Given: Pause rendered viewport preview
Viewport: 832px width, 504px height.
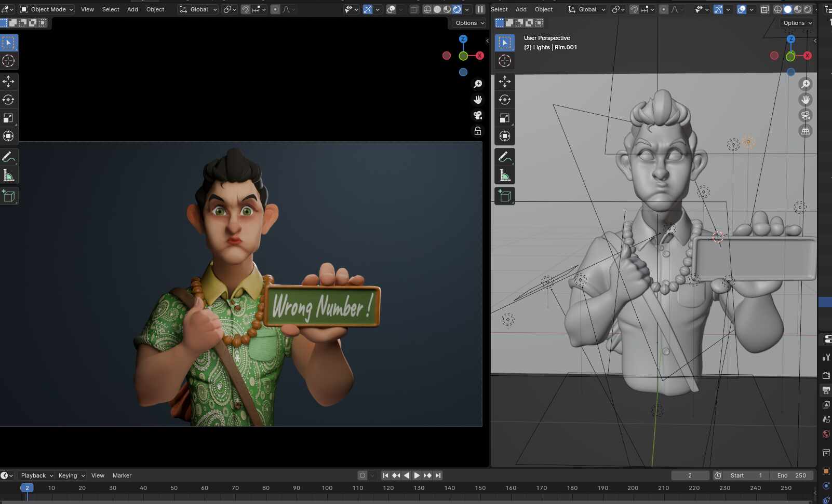Looking at the screenshot, I should click(480, 9).
